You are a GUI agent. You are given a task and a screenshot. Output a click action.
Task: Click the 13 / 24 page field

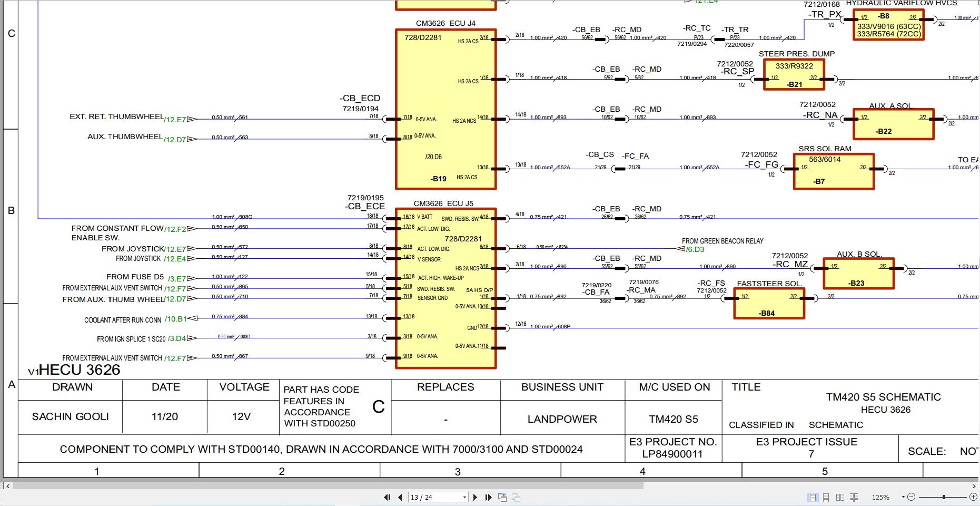[x=435, y=497]
